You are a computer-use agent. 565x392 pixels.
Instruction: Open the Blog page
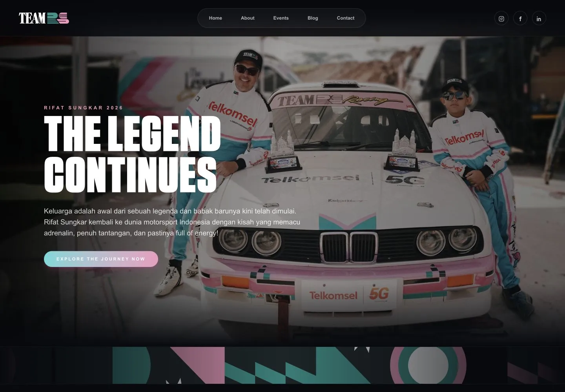(313, 18)
